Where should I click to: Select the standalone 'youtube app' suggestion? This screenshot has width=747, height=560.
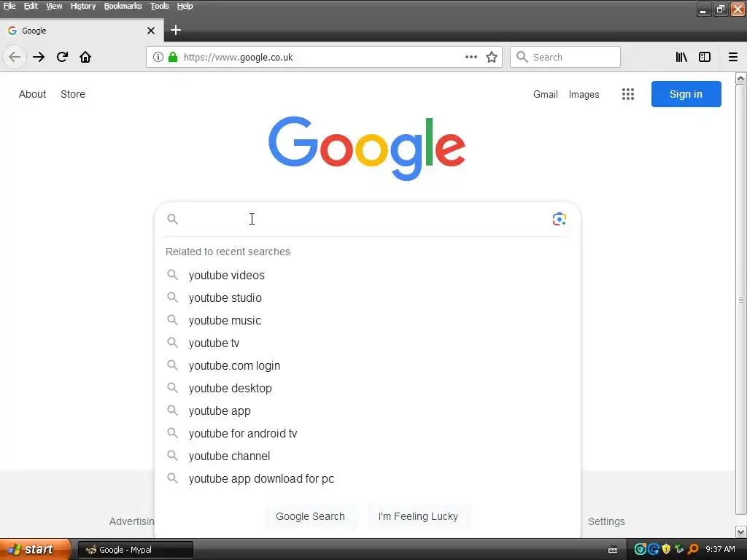pyautogui.click(x=368, y=411)
